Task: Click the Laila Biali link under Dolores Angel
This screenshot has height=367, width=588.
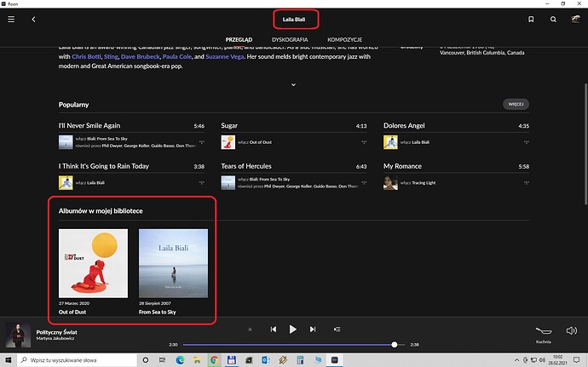Action: pyautogui.click(x=420, y=142)
